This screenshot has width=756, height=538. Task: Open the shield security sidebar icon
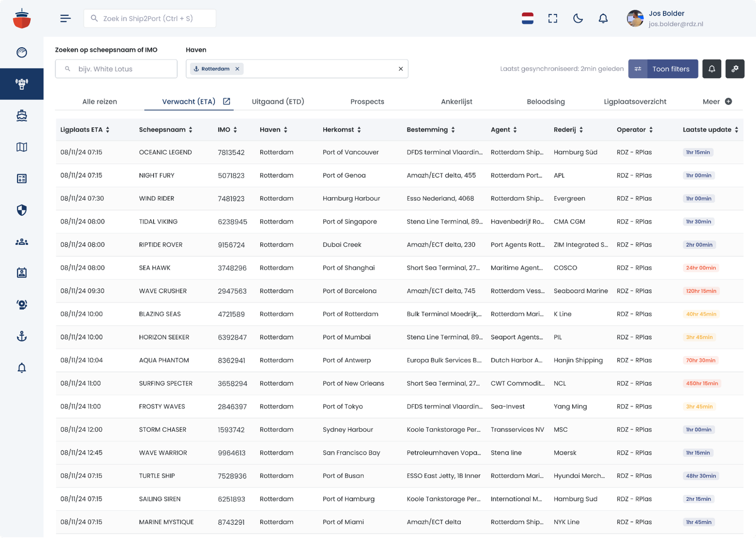coord(22,210)
